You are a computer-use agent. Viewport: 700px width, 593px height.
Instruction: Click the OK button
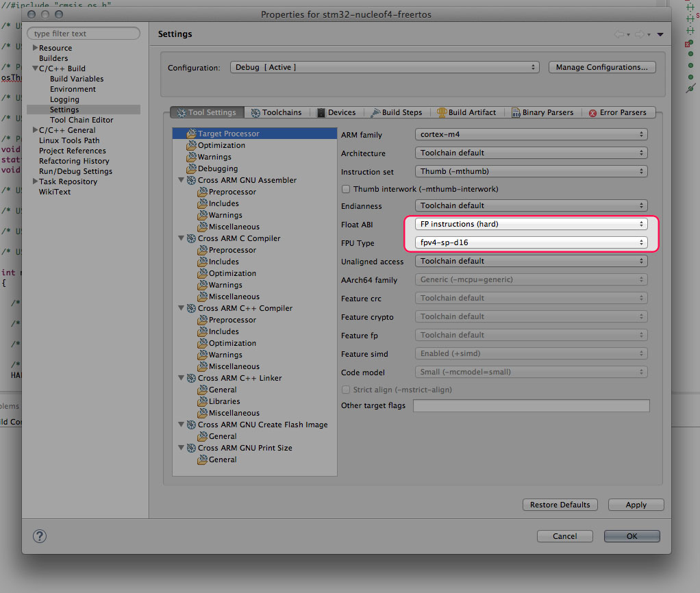click(x=632, y=536)
